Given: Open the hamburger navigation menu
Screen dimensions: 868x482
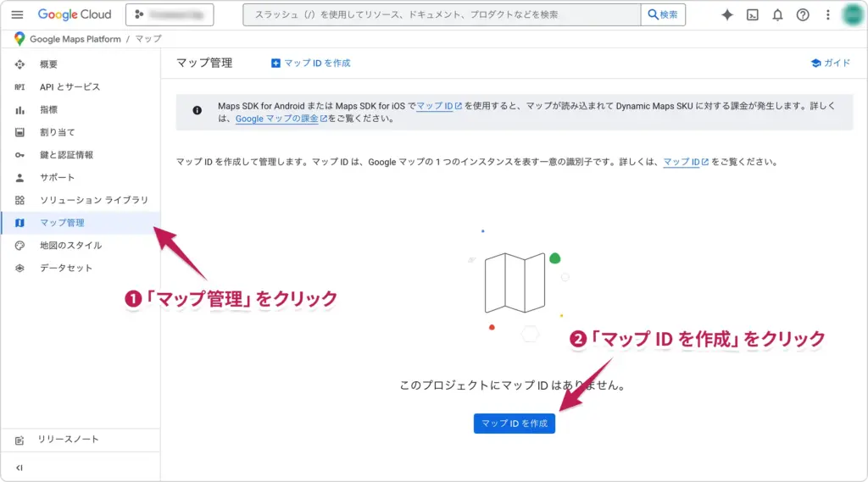Looking at the screenshot, I should [17, 15].
